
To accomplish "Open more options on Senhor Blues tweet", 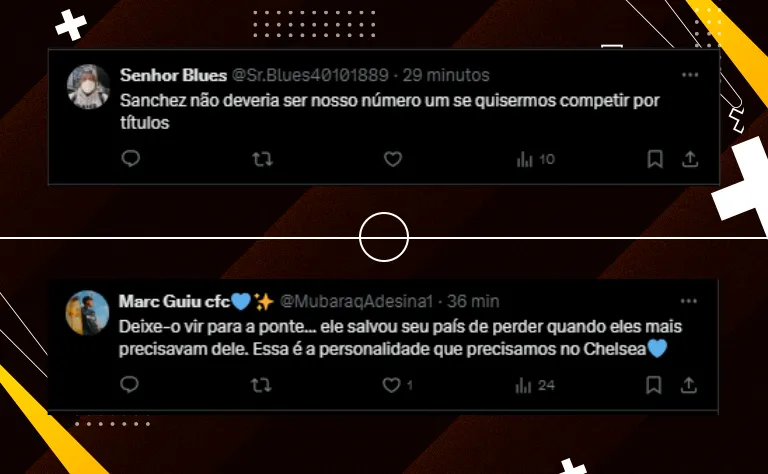I will tap(690, 75).
